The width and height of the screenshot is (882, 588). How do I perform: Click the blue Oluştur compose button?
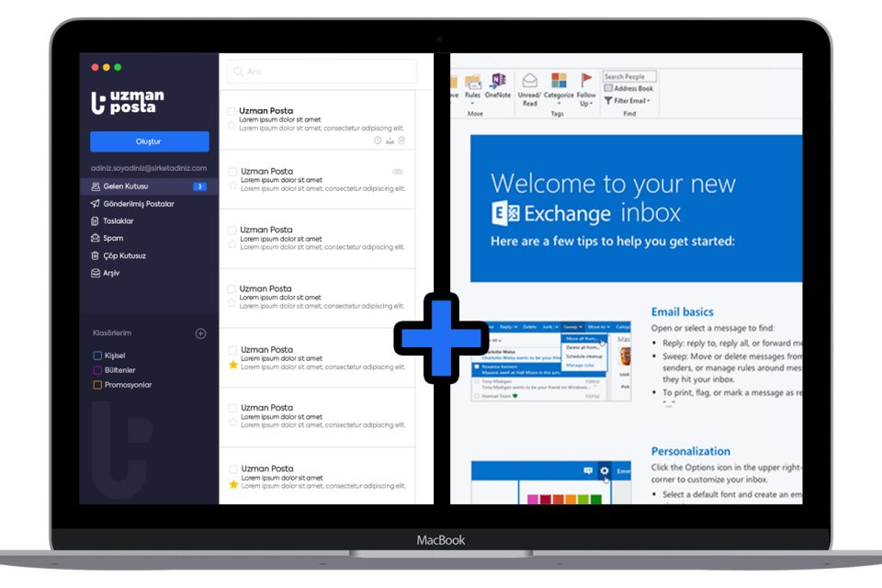tap(150, 141)
